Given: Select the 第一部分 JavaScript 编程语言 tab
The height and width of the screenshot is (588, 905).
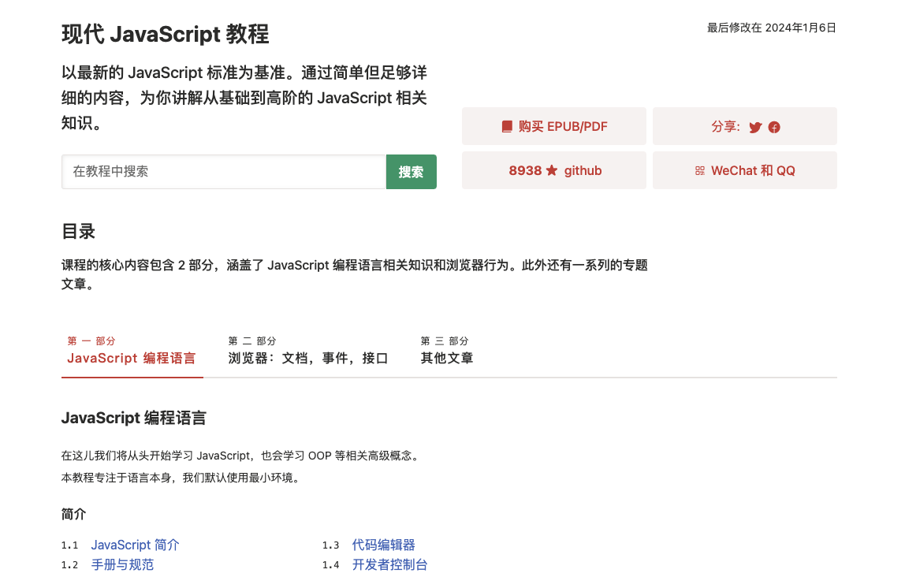Looking at the screenshot, I should [x=132, y=351].
